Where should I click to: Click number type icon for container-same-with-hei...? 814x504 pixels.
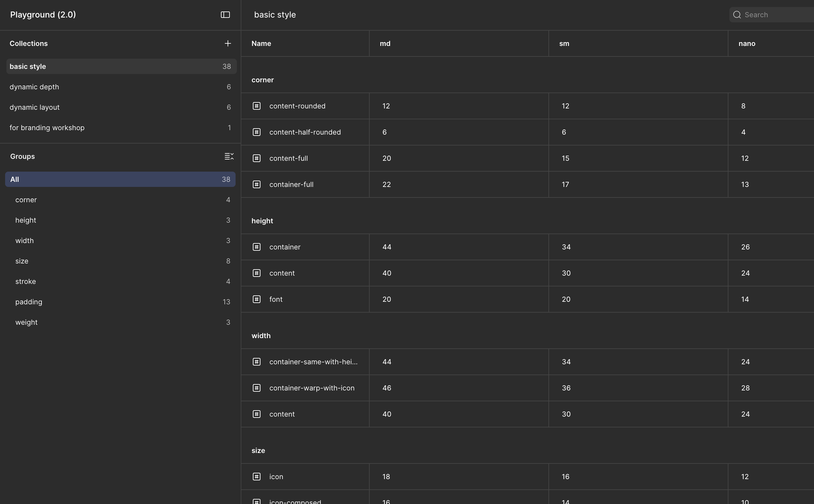click(256, 362)
